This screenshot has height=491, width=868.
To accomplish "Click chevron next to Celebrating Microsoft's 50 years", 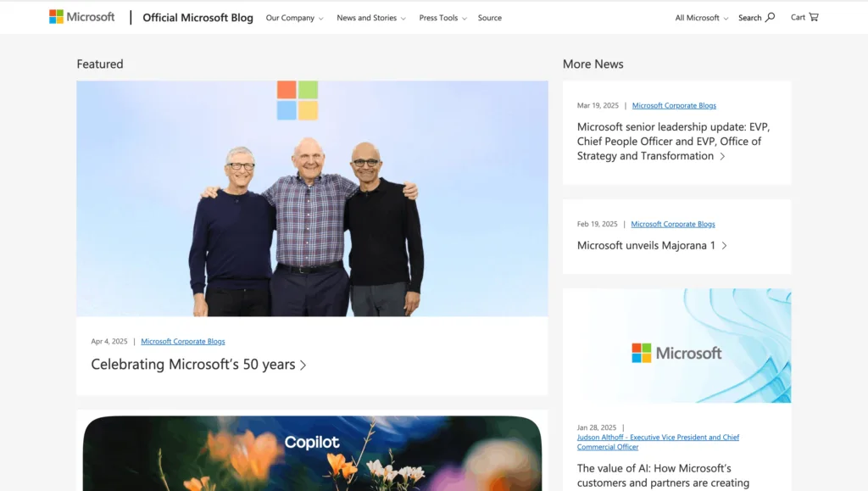I will [x=303, y=365].
